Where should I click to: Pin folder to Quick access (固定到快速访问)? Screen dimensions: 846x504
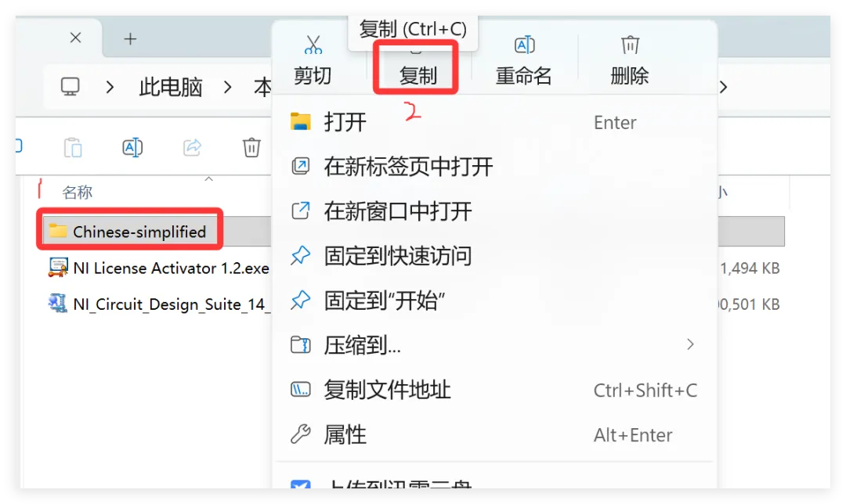click(x=493, y=255)
